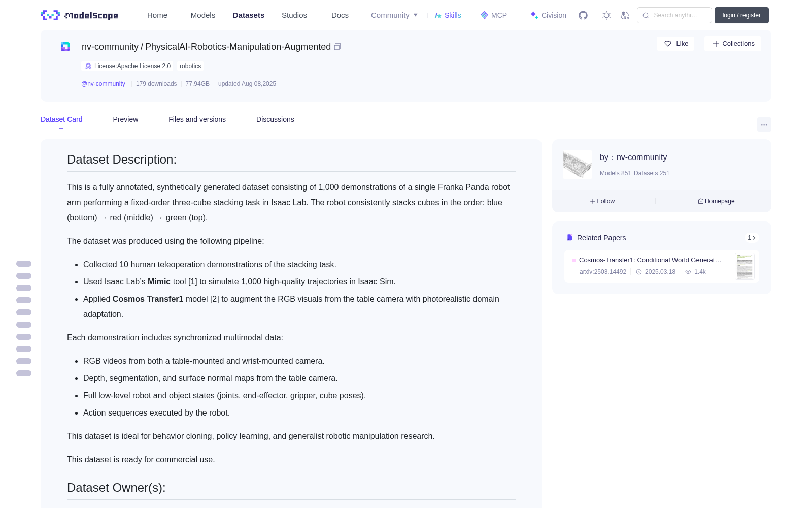Click the login / register button
This screenshot has width=812, height=508.
click(741, 15)
